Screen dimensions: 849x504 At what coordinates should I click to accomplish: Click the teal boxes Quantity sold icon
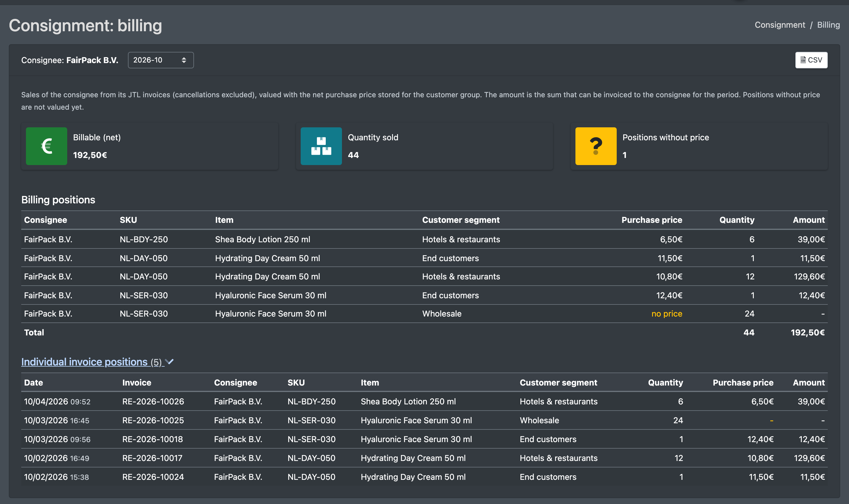(x=321, y=146)
